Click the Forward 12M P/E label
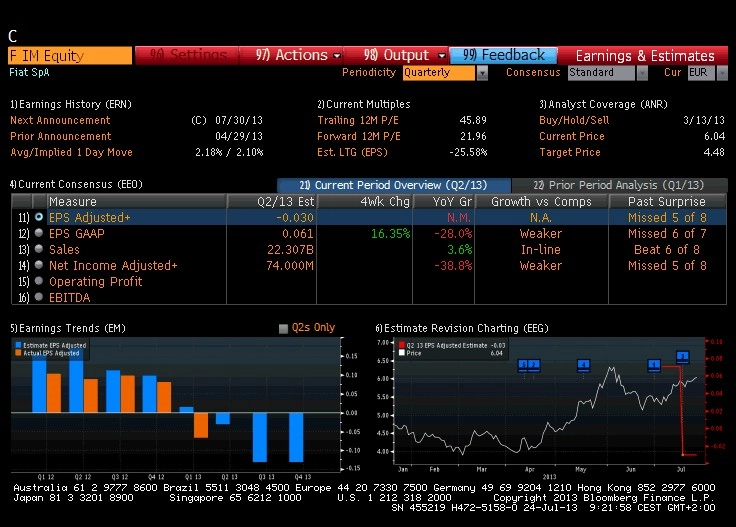The height and width of the screenshot is (527, 736). 359,136
